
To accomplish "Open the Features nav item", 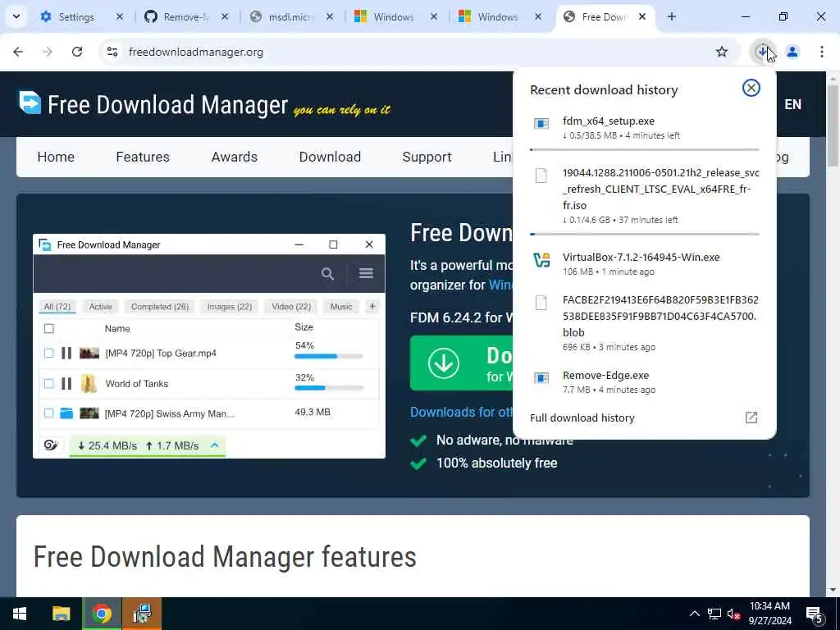I will pos(143,157).
